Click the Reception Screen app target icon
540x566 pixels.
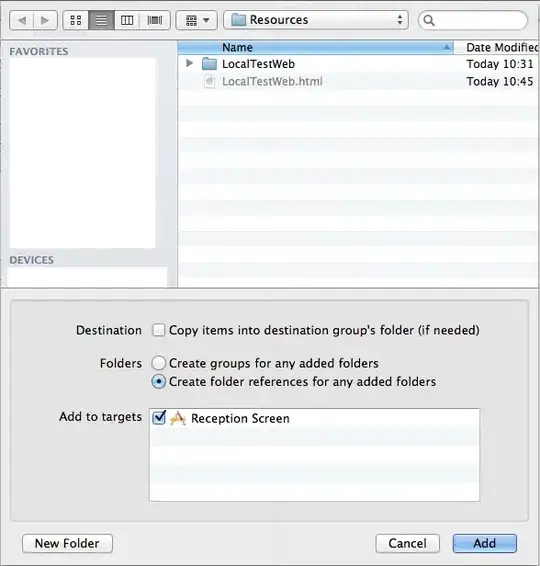click(x=178, y=418)
